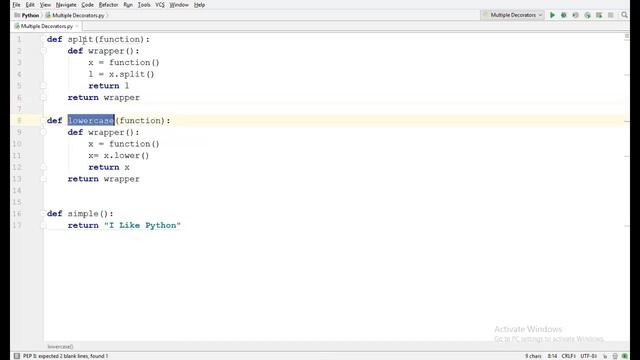Click the 8:14 cursor position indicator
Viewport: 640px width, 360px height.
[552, 356]
